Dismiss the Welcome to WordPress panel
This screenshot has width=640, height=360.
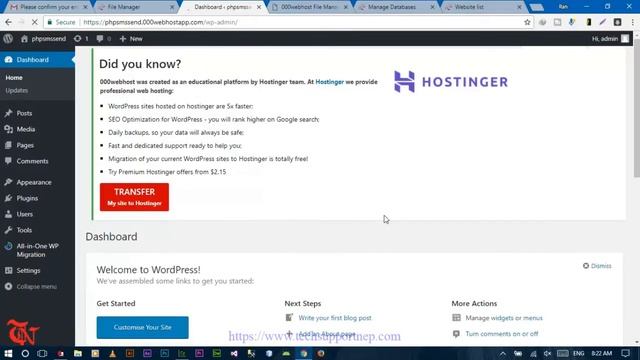[597, 266]
